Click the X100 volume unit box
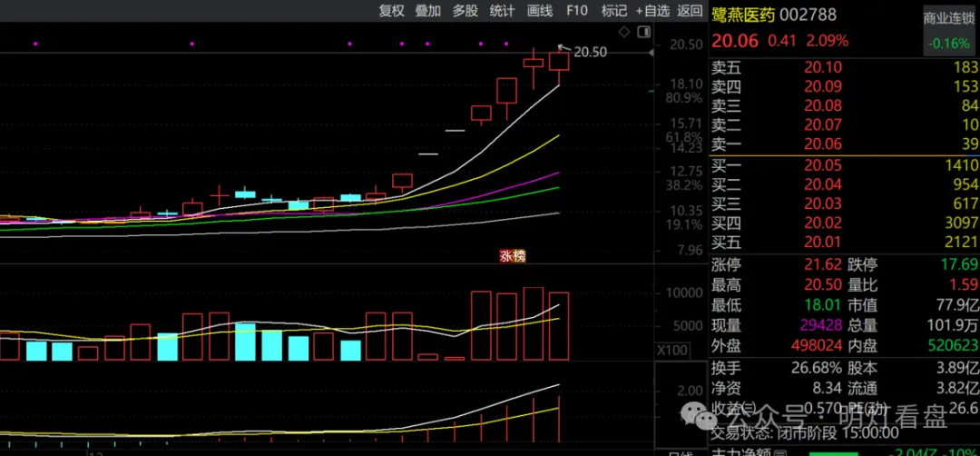The image size is (980, 456). pos(671,351)
